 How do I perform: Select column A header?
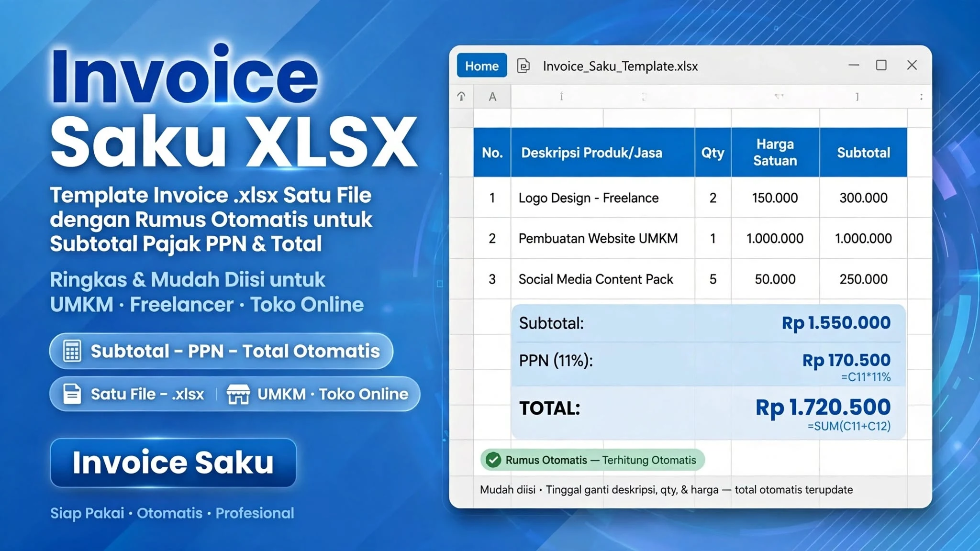492,97
